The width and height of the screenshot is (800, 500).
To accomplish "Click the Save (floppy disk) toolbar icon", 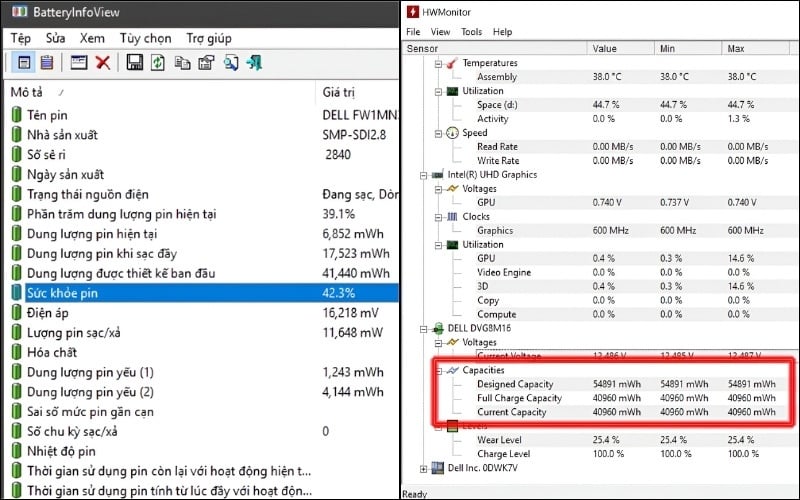I will 134,63.
